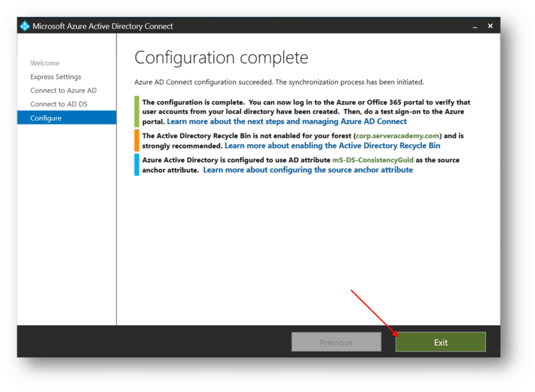
Task: Click the orange warning indicator bar
Action: click(136, 140)
